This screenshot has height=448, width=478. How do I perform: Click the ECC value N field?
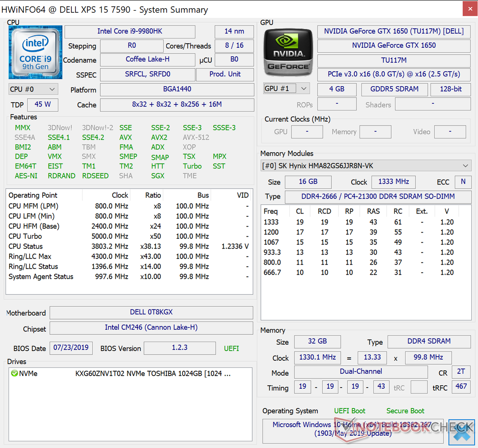pos(463,182)
